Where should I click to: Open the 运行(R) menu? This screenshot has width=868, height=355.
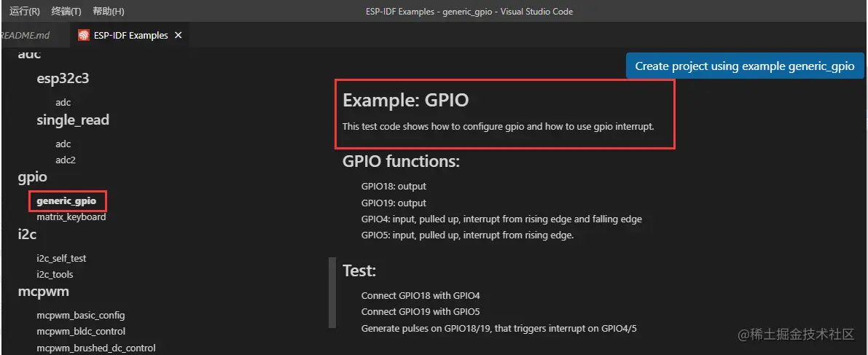coord(25,11)
